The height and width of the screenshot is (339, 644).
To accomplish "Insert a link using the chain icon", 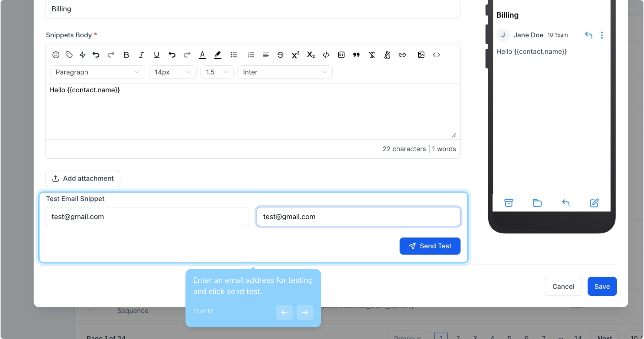I will (402, 55).
